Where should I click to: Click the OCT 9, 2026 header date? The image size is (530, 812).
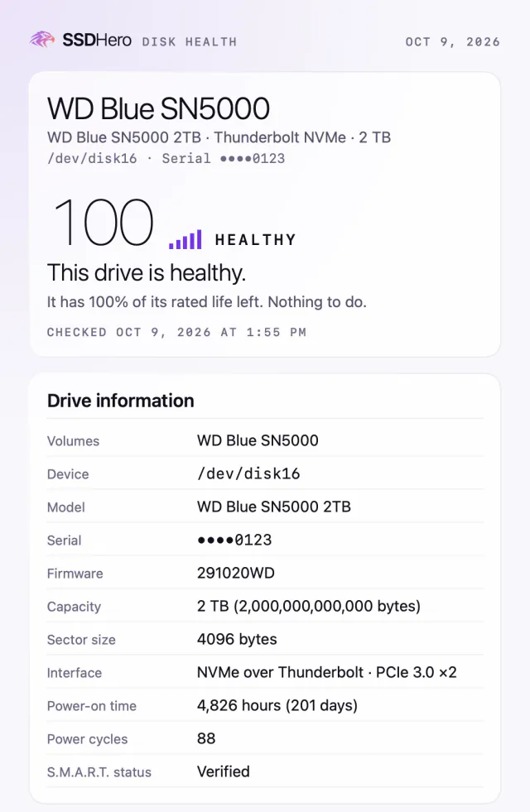(x=453, y=42)
